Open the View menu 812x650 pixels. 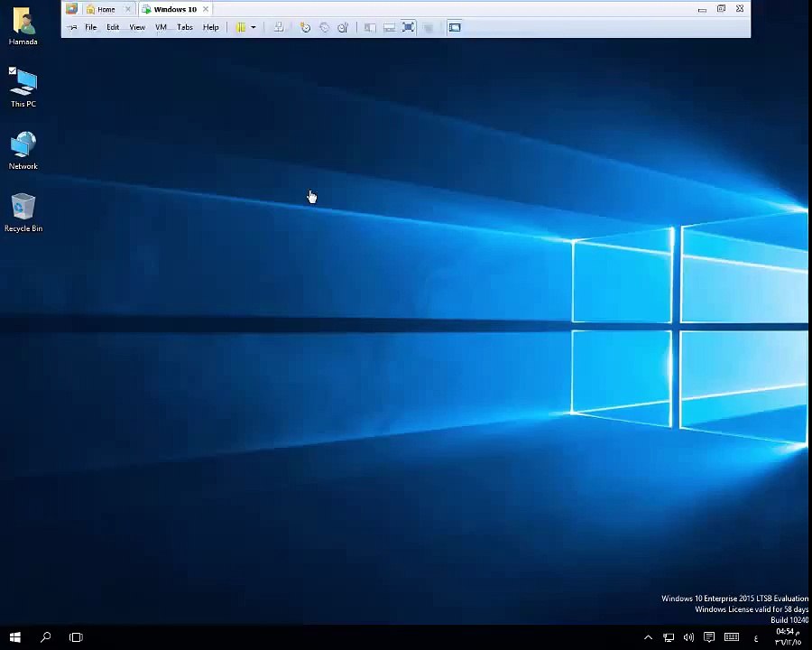pos(137,27)
